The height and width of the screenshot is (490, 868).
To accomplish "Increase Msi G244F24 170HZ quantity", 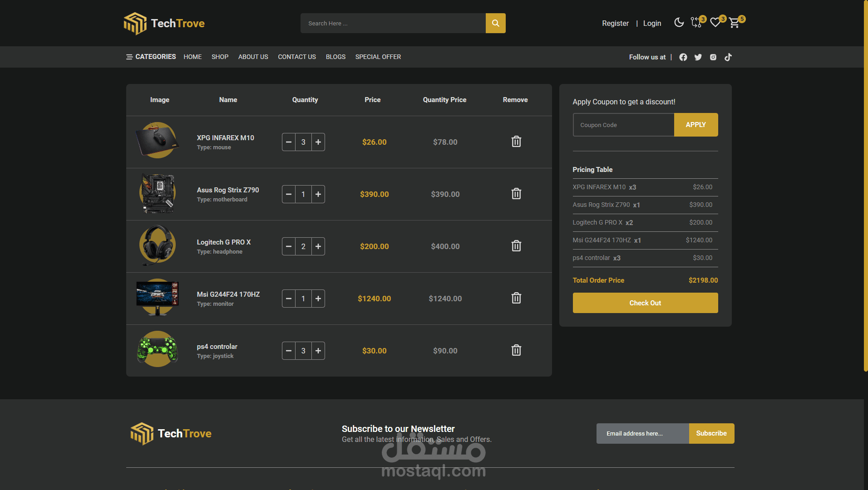I will click(318, 299).
